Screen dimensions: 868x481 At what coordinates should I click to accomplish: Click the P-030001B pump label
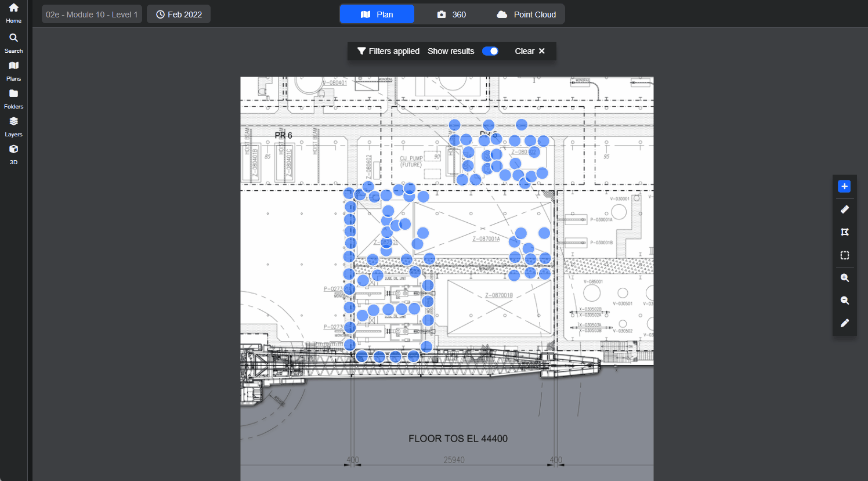(x=601, y=243)
